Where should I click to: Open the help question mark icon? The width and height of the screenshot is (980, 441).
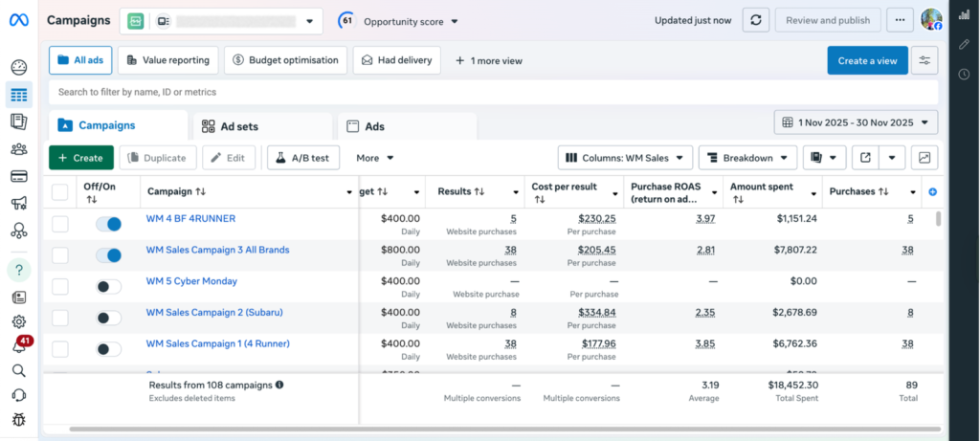[18, 270]
